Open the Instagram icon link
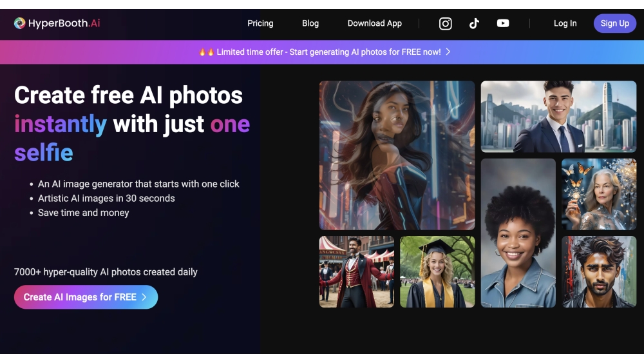This screenshot has width=644, height=363. point(445,24)
